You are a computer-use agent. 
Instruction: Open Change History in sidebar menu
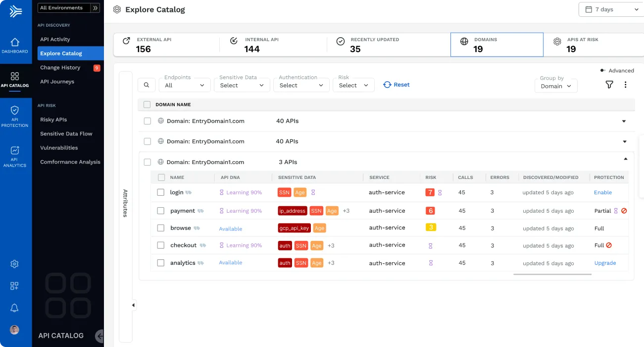[x=60, y=67]
